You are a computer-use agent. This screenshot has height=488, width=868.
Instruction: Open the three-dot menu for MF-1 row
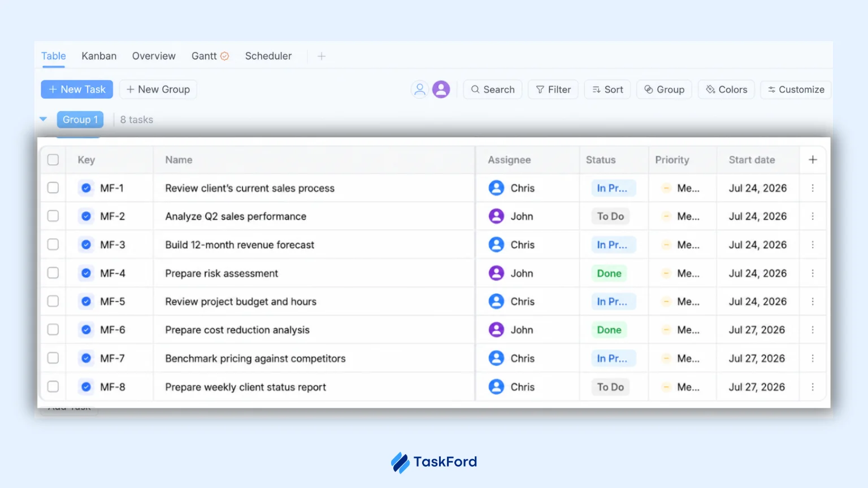(x=813, y=188)
